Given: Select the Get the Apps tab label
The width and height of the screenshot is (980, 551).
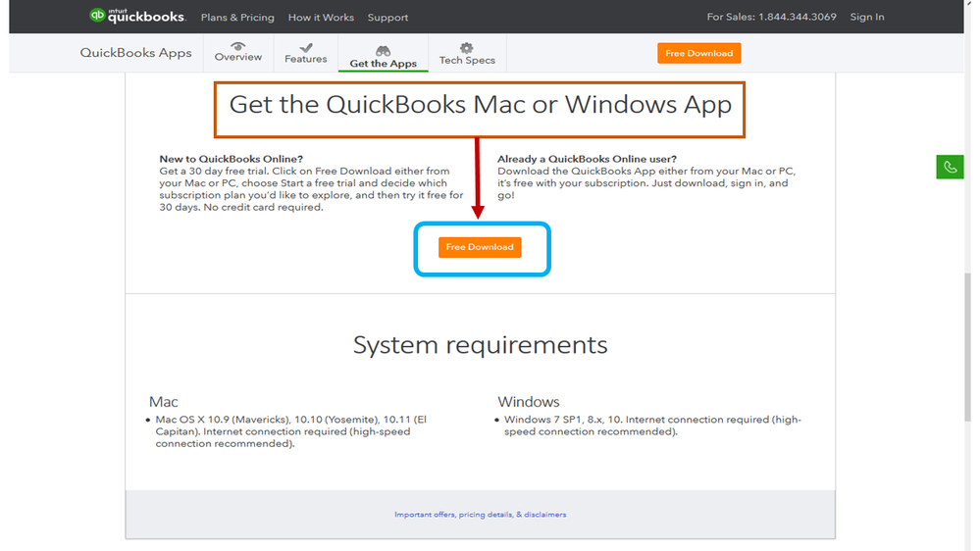Looking at the screenshot, I should (x=384, y=64).
